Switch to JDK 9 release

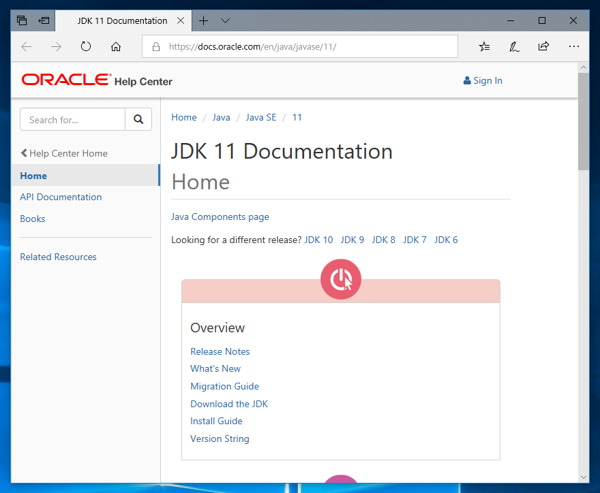click(x=352, y=240)
